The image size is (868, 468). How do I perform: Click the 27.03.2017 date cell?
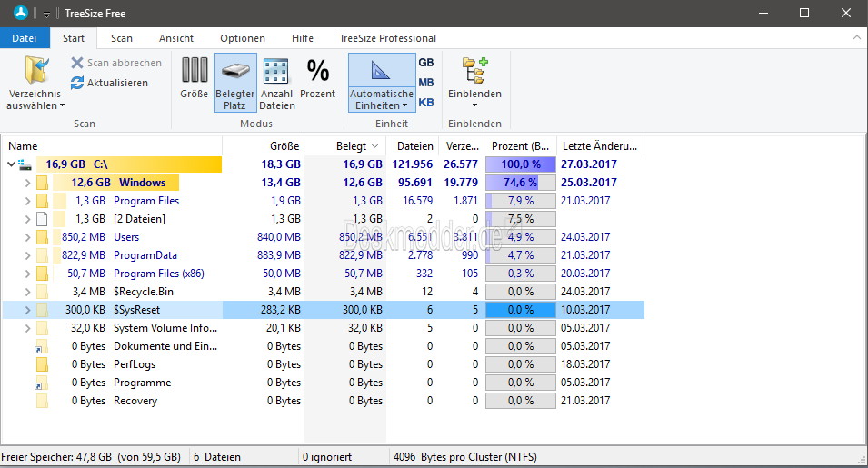[x=588, y=164]
